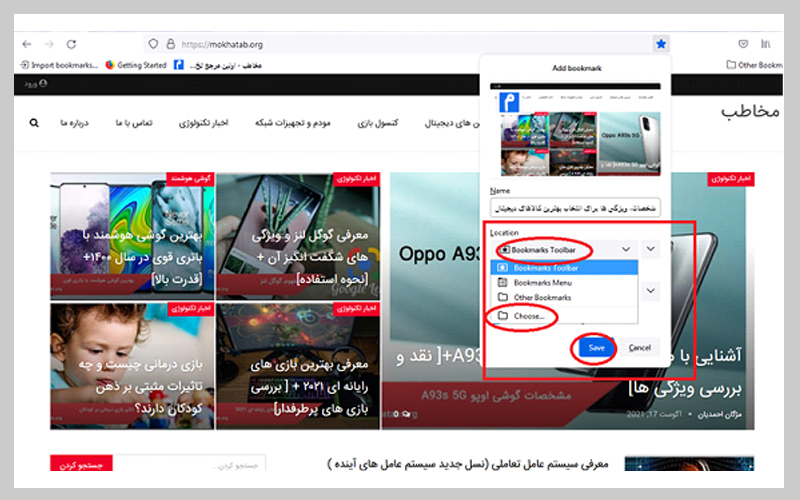
Task: Click the مخاطب site logo
Action: (x=750, y=111)
